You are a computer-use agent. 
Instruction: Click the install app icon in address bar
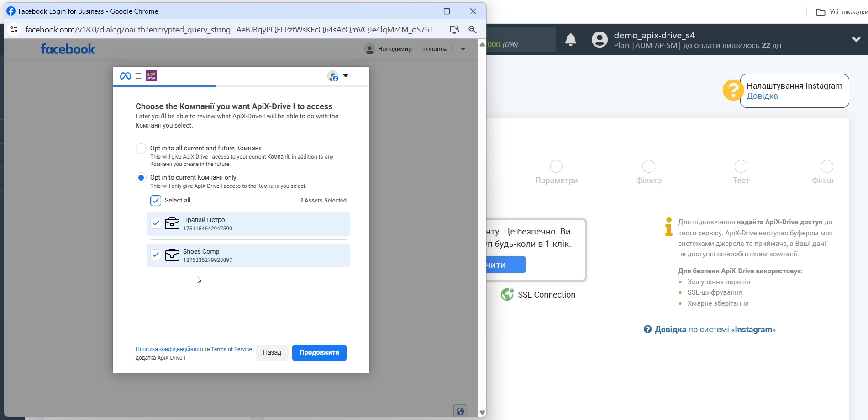point(454,29)
